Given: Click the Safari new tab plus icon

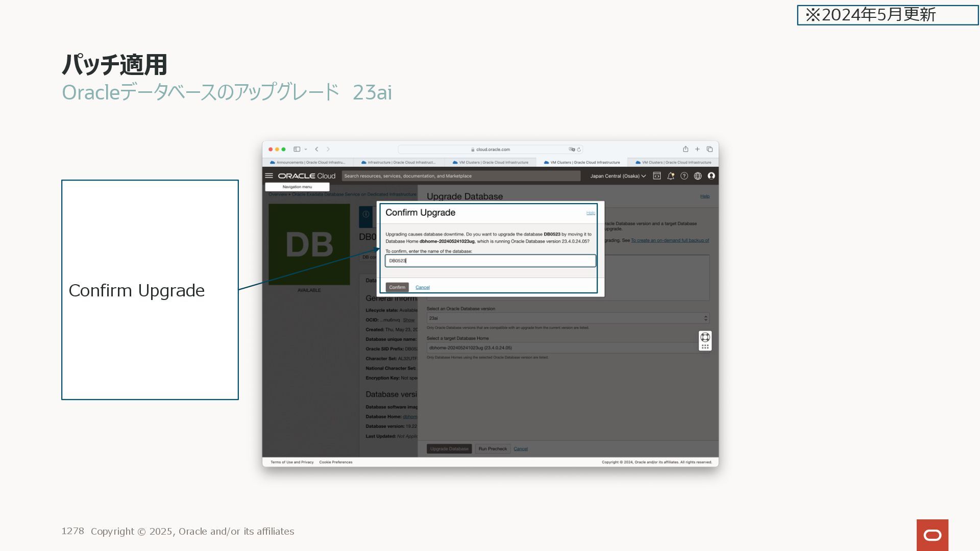Looking at the screenshot, I should click(697, 149).
